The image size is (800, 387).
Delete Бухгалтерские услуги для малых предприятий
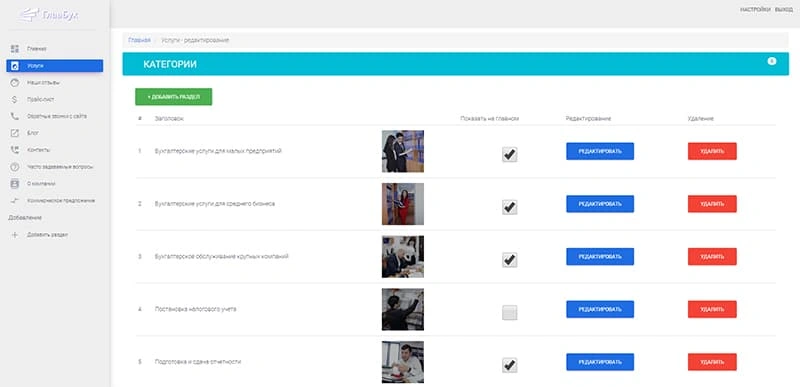point(712,151)
